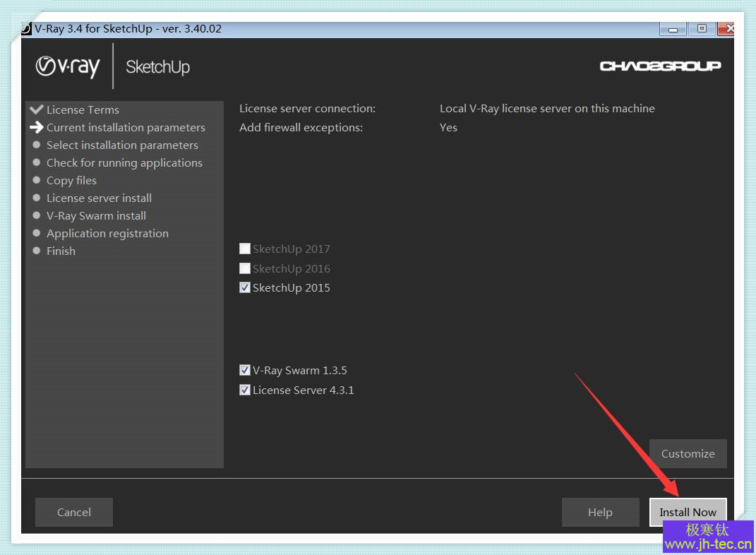756x555 pixels.
Task: Uncheck V-Ray Swarm 1.3.5
Action: tap(245, 370)
